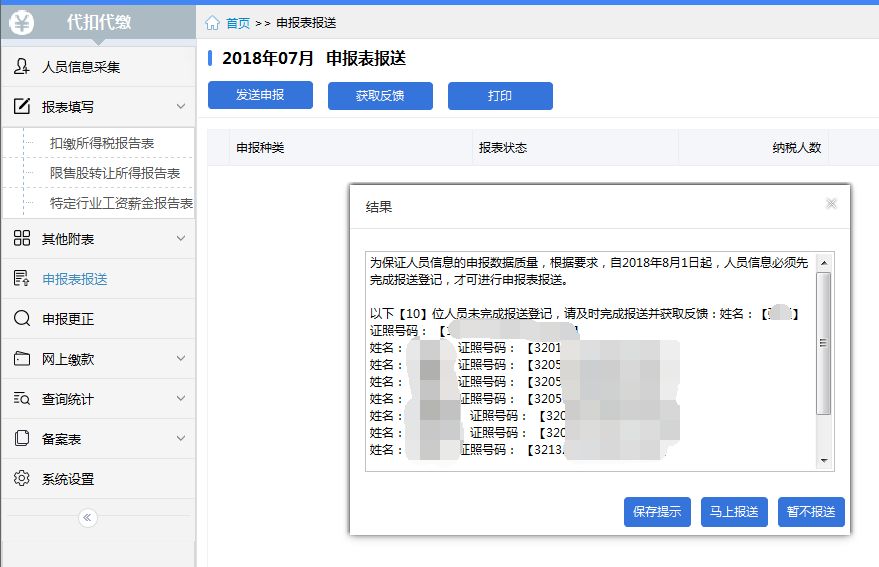879x567 pixels.
Task: Select 特定行业工资薪金报告表 tree item
Action: [121, 203]
